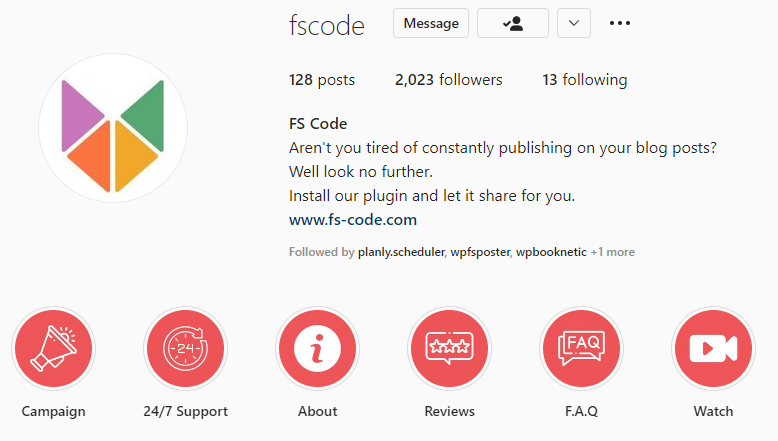778x441 pixels.
Task: Click the FS Code profile picture
Action: [x=113, y=128]
